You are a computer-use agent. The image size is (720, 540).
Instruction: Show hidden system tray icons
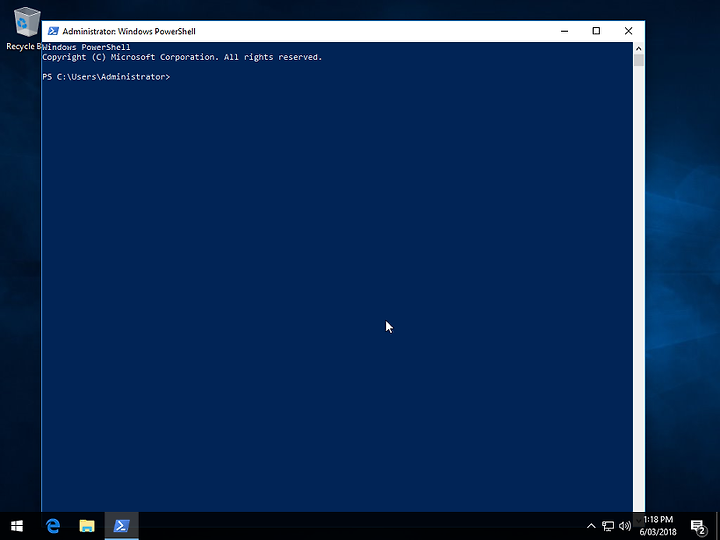pos(591,526)
